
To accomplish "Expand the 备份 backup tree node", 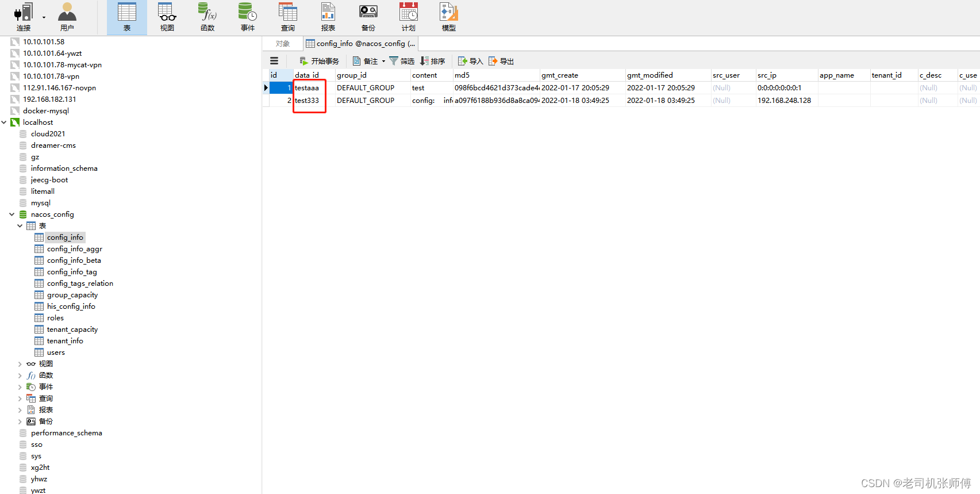I will pos(20,421).
